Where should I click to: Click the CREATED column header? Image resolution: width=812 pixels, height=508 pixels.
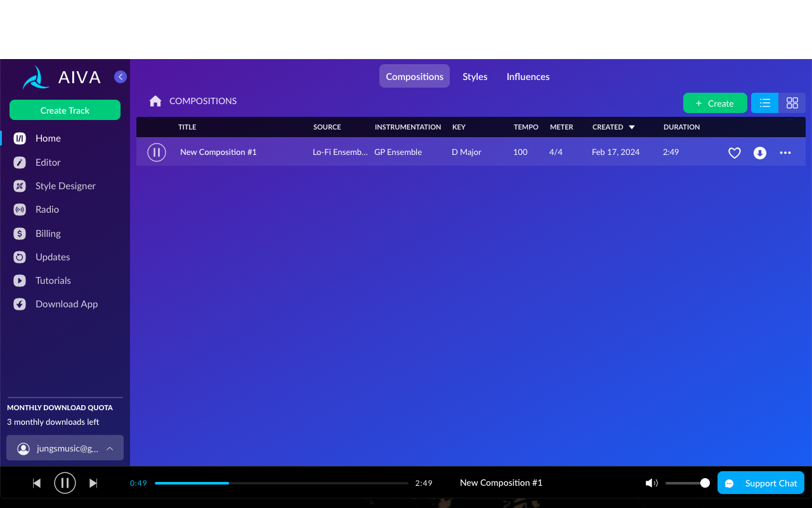point(608,127)
